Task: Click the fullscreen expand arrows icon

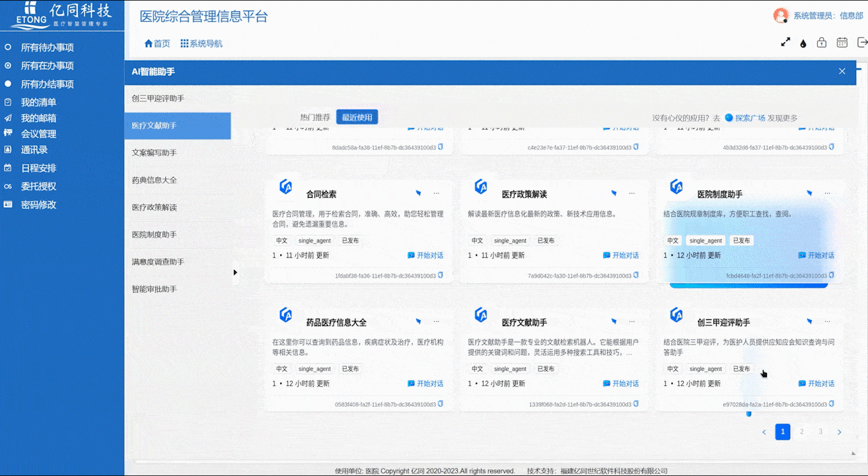Action: click(785, 42)
